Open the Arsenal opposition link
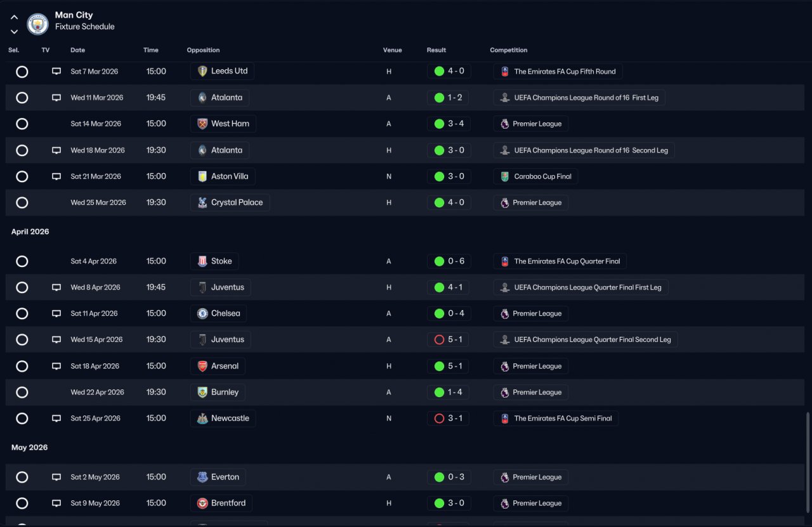Image resolution: width=812 pixels, height=527 pixels. (x=218, y=366)
